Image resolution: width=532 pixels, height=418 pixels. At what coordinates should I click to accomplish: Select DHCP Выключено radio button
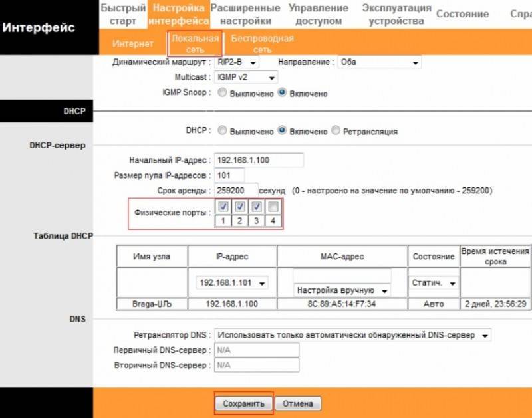coord(222,130)
